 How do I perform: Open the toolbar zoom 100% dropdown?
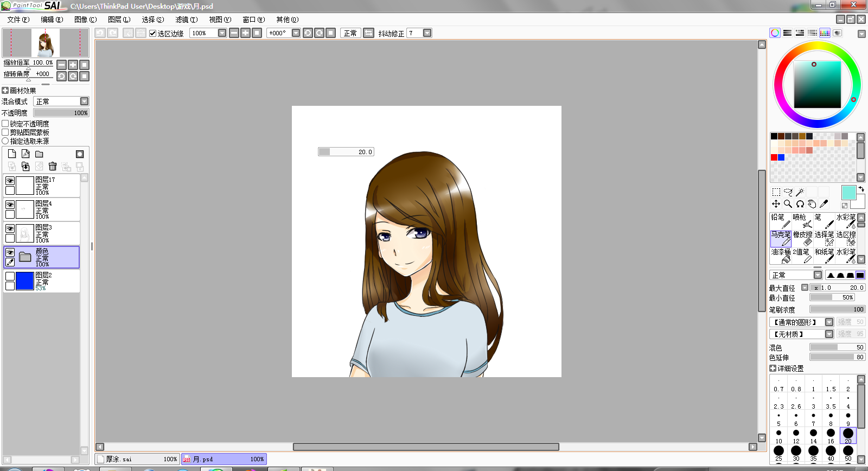click(222, 33)
